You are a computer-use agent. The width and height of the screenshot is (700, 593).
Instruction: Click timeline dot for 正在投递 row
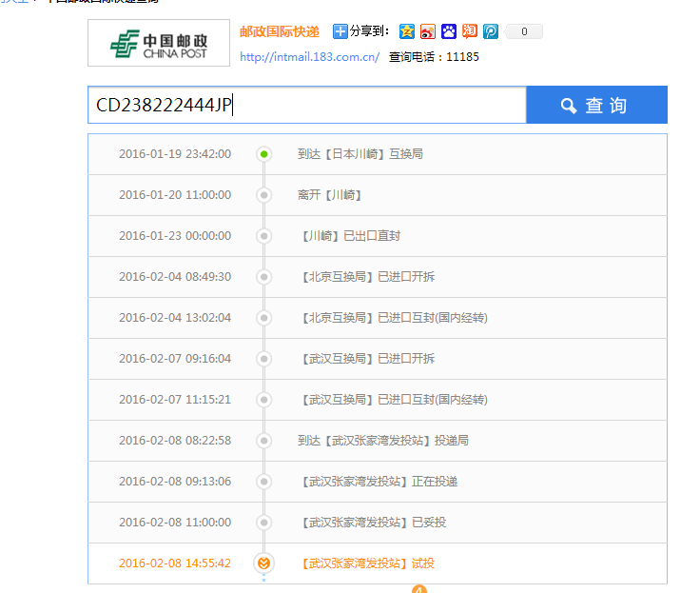click(263, 482)
